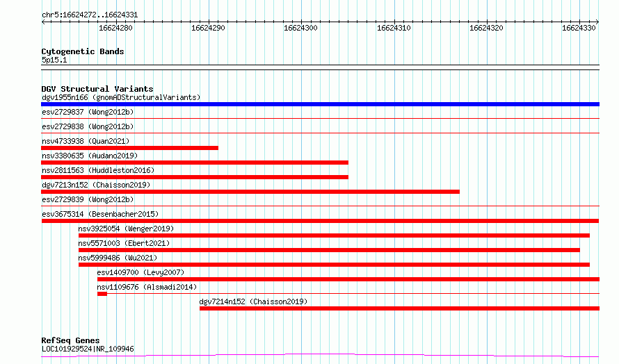Select the nsv3380635 (Audano2019) red bar
The width and height of the screenshot is (619, 364).
[195, 163]
